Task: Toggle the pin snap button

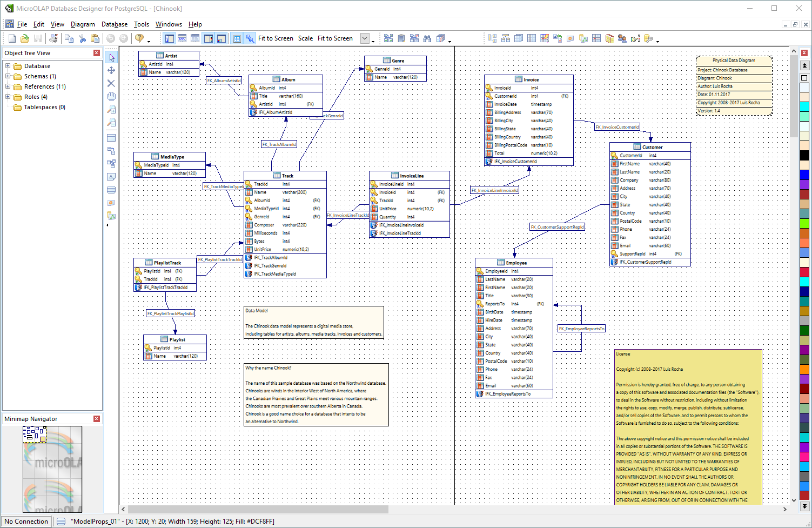Action: tap(250, 38)
